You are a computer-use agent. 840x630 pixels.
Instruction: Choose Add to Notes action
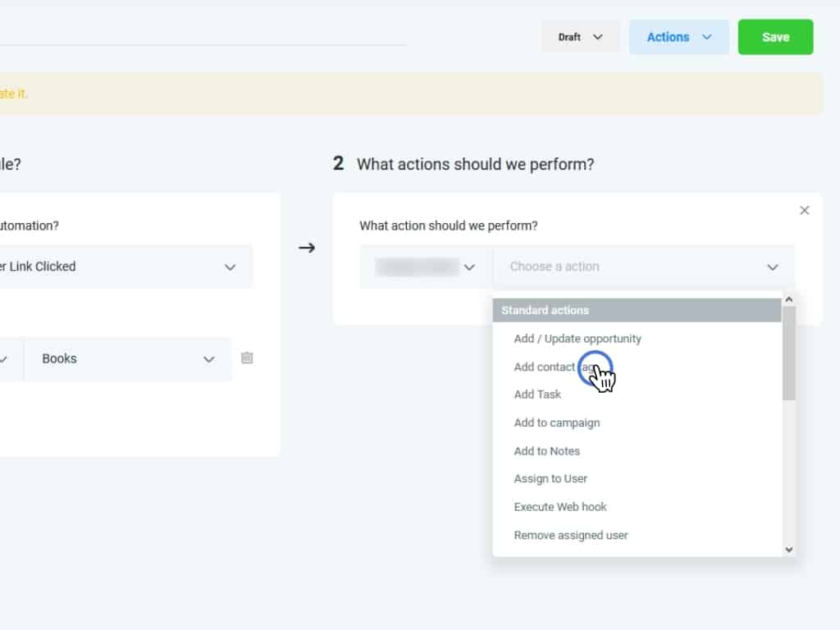click(x=546, y=451)
